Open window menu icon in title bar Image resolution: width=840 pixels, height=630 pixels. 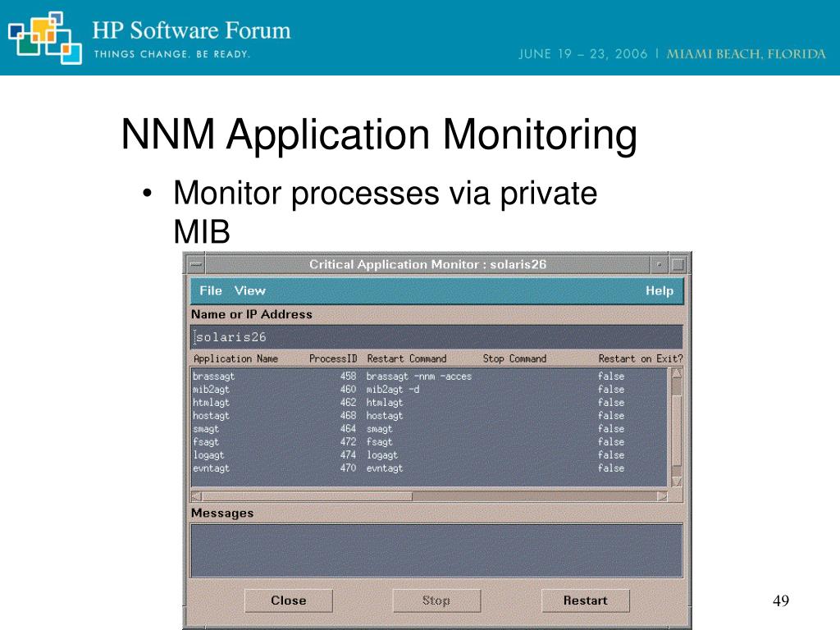point(196,264)
